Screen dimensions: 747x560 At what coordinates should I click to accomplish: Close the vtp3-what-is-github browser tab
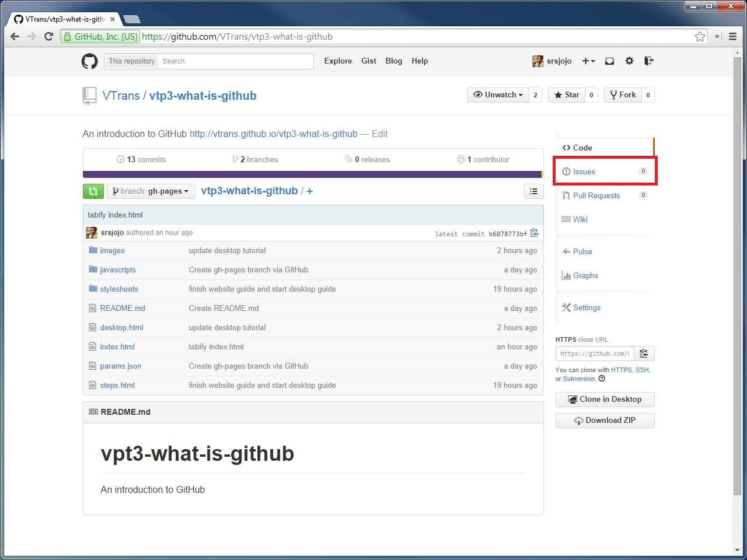pos(113,19)
